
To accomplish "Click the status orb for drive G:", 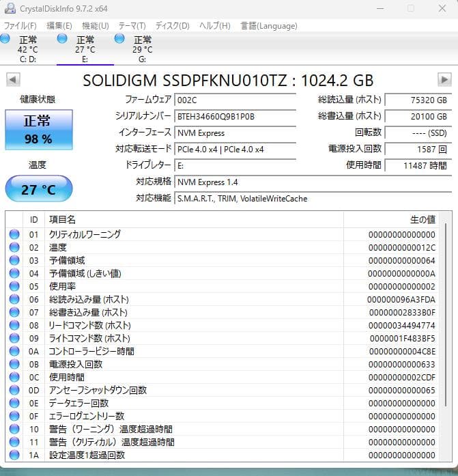I will point(119,38).
